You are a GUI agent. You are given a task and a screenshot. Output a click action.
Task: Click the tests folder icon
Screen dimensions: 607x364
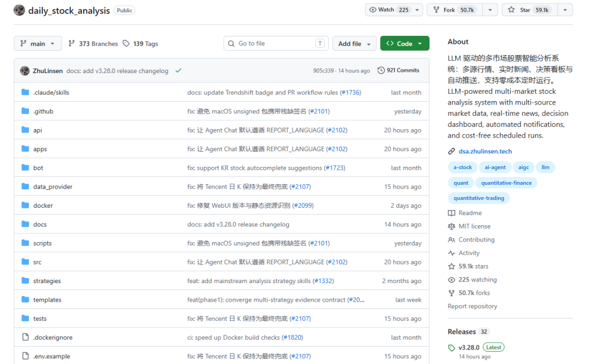point(25,319)
